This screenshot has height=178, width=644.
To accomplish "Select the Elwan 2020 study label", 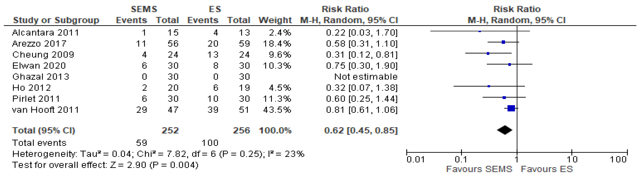I will click(39, 66).
